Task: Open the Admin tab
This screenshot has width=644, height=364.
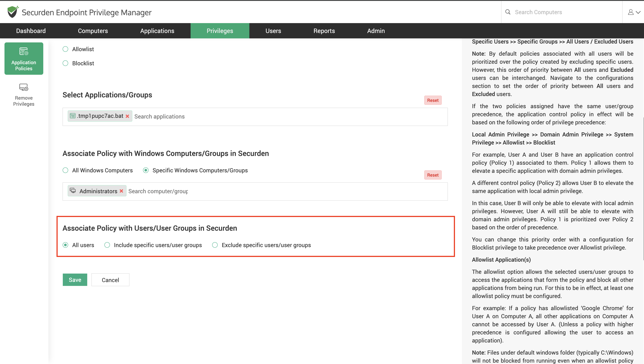Action: coord(376,31)
